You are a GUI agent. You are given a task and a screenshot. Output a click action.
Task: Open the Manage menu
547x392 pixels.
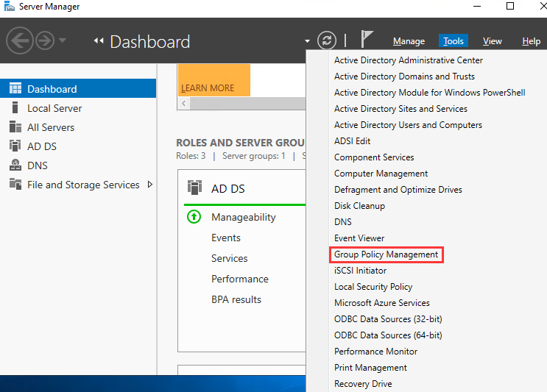pos(409,41)
